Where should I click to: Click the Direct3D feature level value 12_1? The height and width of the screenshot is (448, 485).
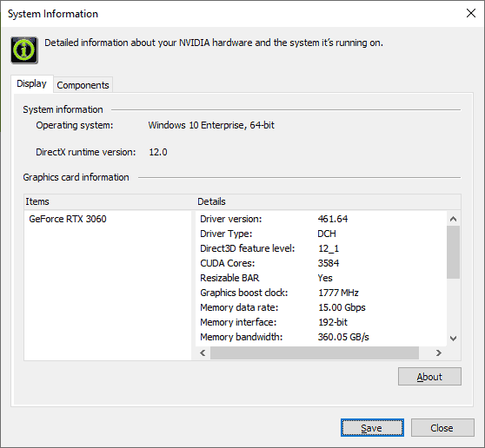[329, 248]
